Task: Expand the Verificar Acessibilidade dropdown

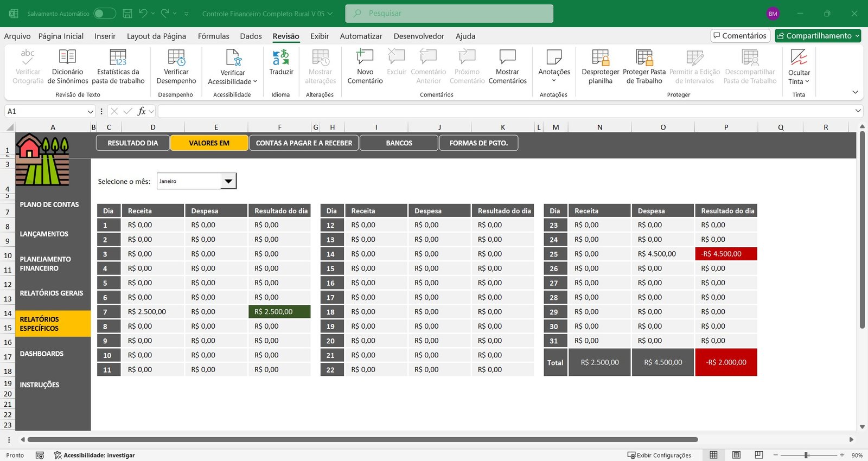Action: [x=255, y=82]
